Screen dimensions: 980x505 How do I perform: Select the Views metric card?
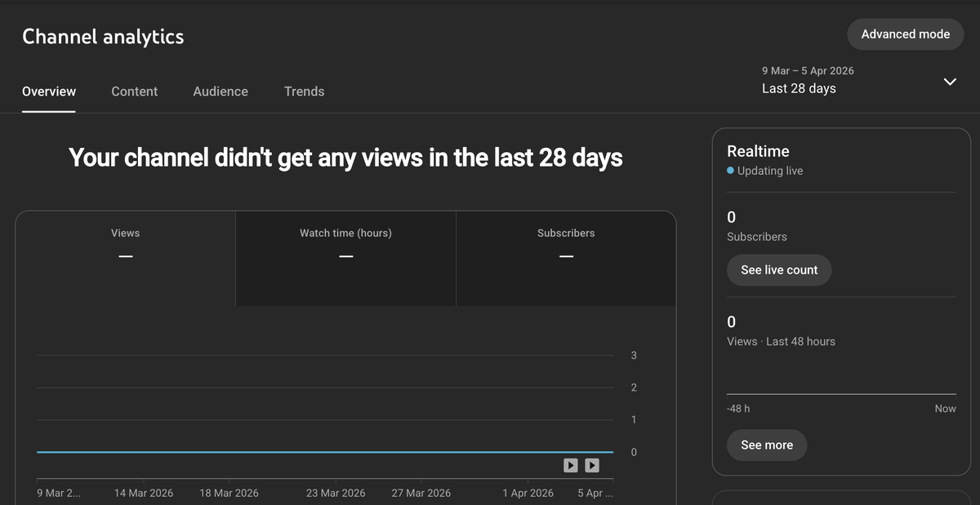(125, 259)
